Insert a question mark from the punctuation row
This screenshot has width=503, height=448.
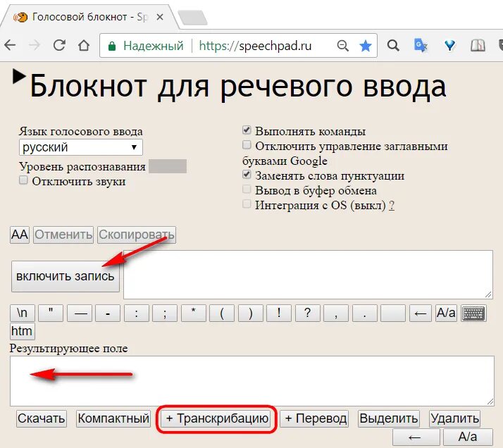[308, 313]
